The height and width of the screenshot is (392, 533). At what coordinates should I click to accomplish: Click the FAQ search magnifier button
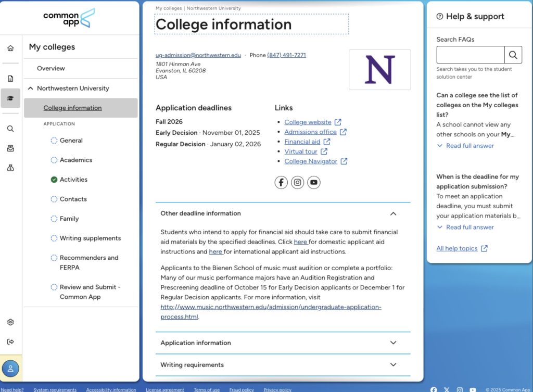pos(513,55)
